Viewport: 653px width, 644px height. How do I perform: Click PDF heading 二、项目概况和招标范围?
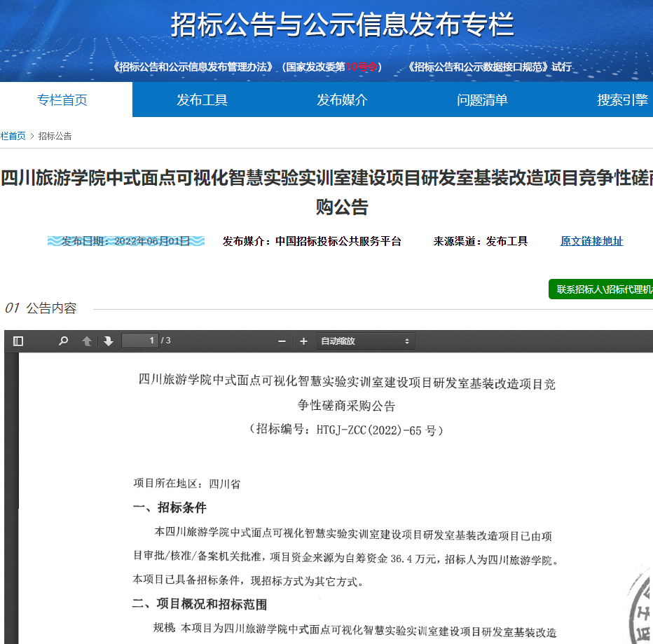[200, 604]
